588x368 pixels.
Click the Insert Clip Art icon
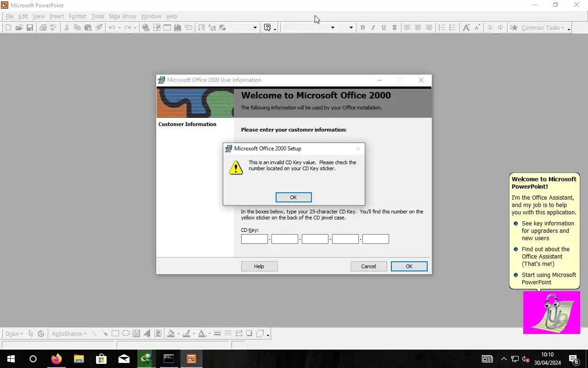(158, 333)
